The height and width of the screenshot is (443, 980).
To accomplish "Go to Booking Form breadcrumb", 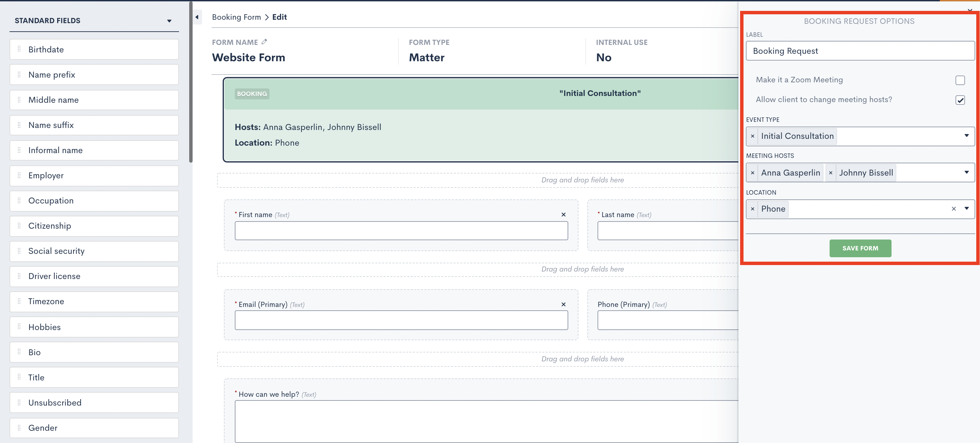I will coord(236,17).
